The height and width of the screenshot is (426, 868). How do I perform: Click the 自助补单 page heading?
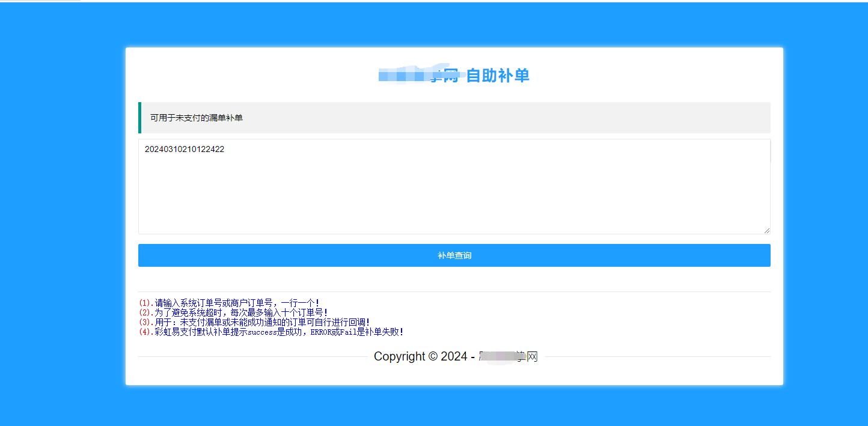[x=497, y=76]
